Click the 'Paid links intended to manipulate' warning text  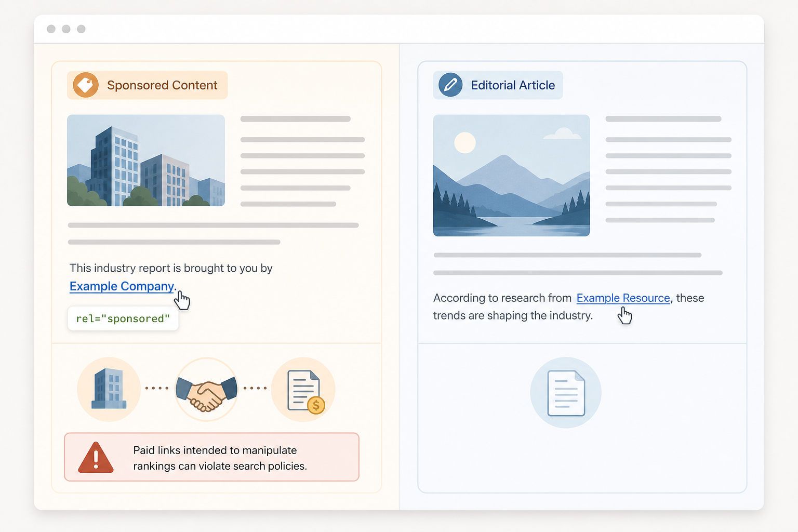215,450
